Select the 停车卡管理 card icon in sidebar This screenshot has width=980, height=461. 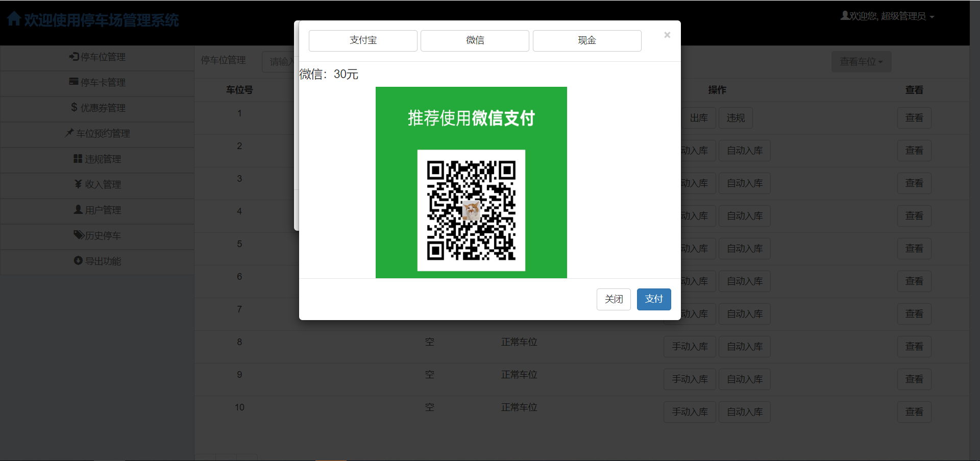tap(74, 82)
